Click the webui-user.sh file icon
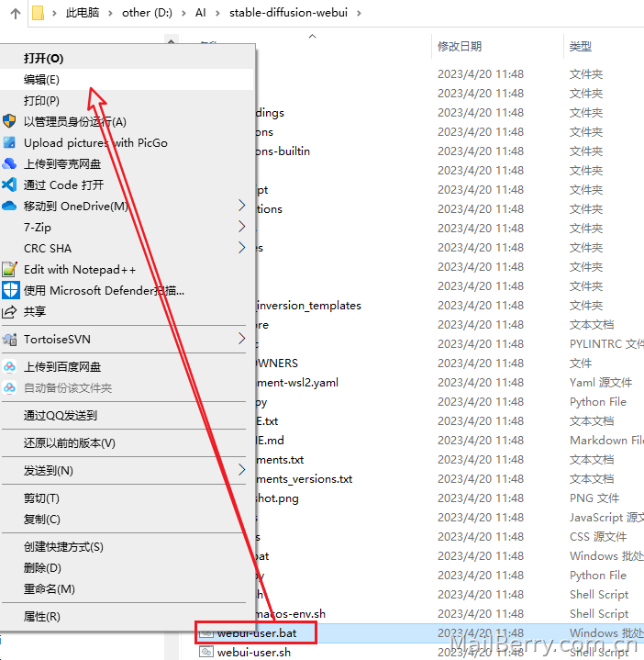 (x=206, y=652)
